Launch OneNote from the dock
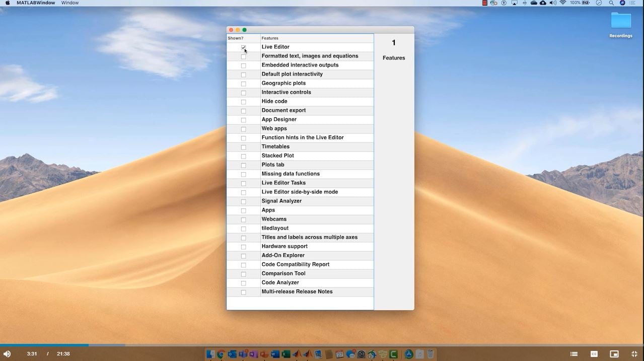Image resolution: width=644 pixels, height=361 pixels. pos(253,354)
